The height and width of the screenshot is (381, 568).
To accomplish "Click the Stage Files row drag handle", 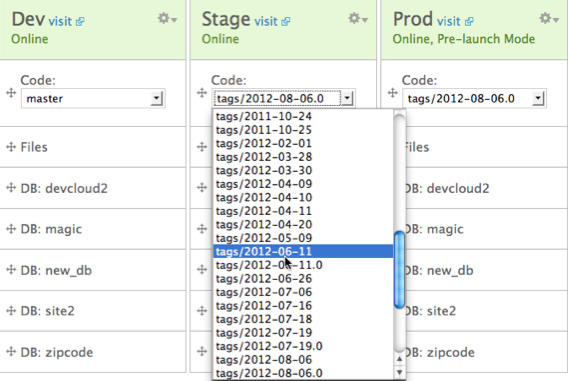I will [x=202, y=147].
